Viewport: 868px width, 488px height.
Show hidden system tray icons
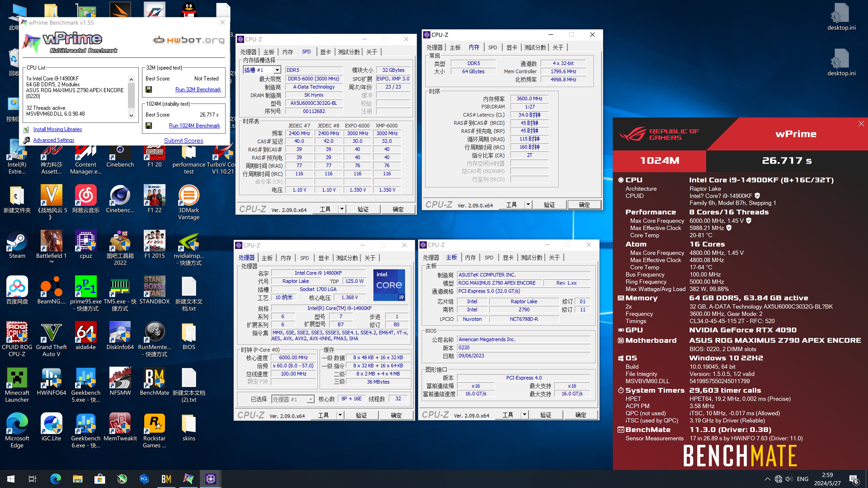coord(767,479)
